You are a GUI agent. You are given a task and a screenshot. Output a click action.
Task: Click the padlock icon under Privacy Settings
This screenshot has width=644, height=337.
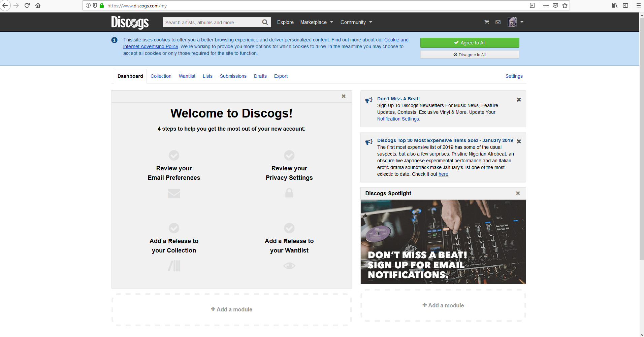289,193
